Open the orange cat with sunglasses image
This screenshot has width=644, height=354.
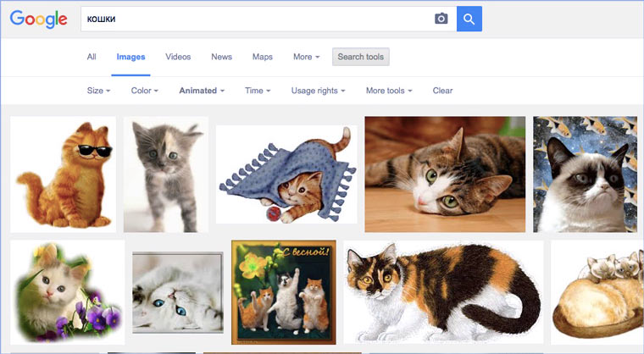(x=63, y=174)
